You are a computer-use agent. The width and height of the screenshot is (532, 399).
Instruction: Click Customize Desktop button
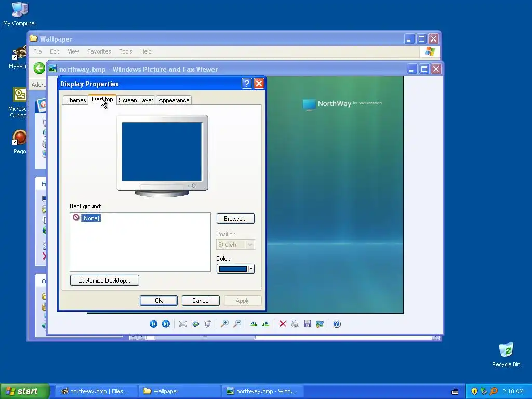(104, 280)
